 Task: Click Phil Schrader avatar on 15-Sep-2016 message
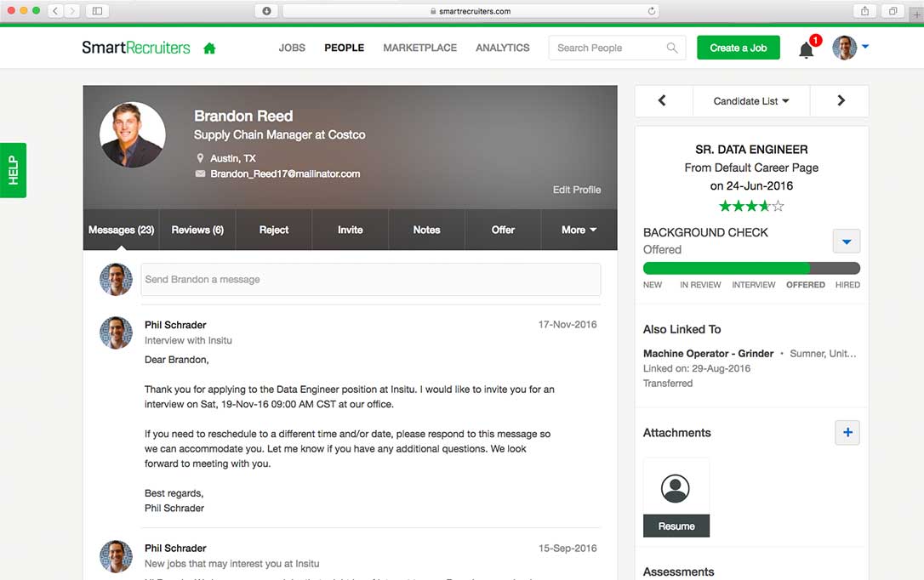pyautogui.click(x=116, y=556)
